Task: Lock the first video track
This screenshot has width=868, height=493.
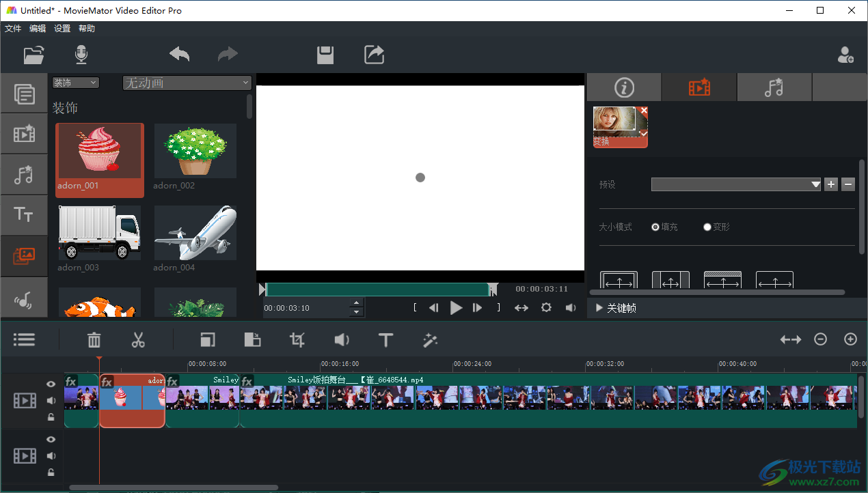Action: click(x=51, y=417)
